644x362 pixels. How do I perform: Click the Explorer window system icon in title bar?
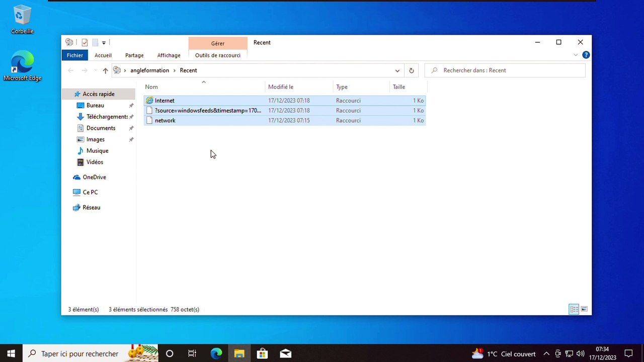[x=69, y=43]
